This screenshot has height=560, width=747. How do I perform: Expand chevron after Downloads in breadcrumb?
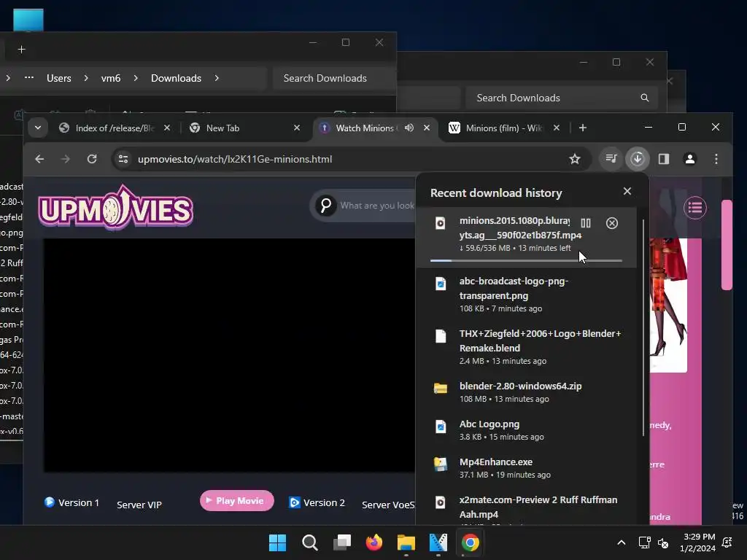pyautogui.click(x=217, y=78)
